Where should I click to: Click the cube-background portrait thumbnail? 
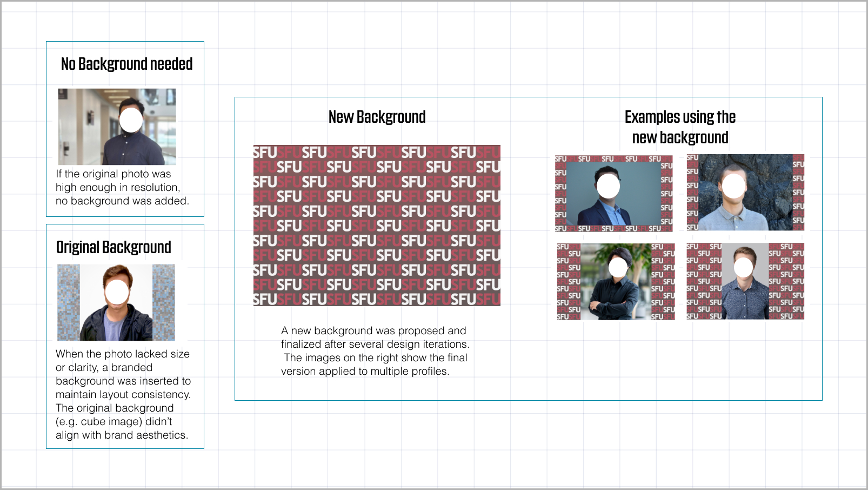[116, 302]
